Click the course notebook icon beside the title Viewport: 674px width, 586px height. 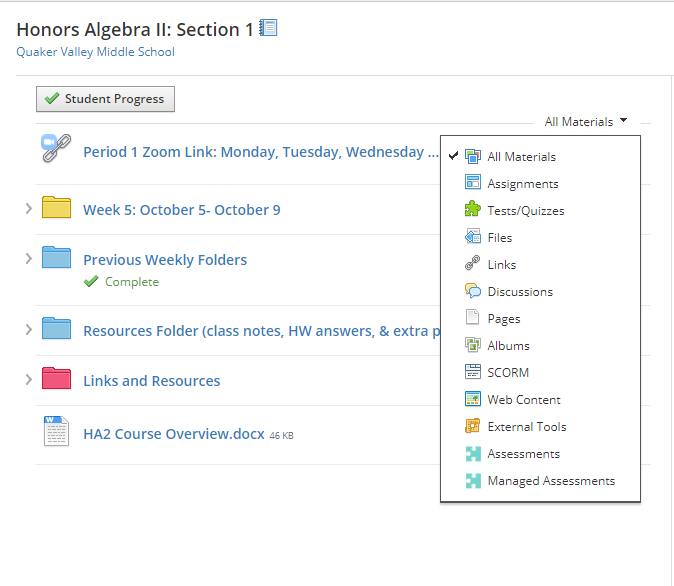click(x=268, y=29)
